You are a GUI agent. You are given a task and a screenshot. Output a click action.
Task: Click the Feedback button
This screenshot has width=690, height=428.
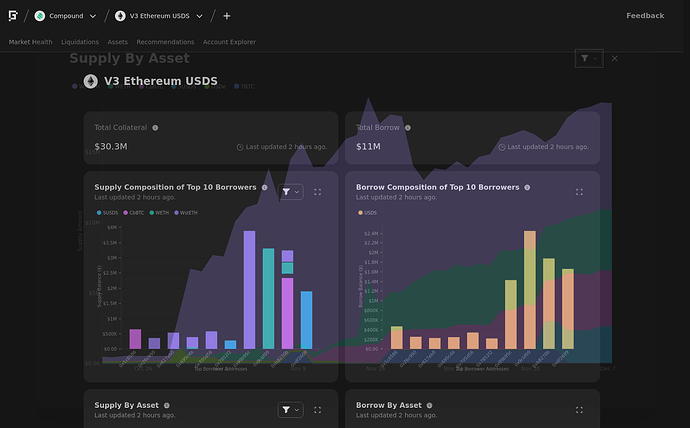click(x=645, y=16)
